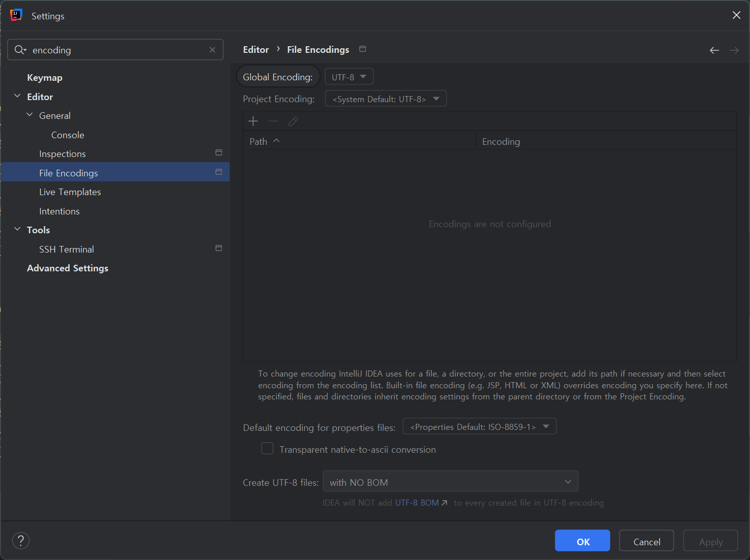The image size is (750, 560).
Task: Select Console under General
Action: (68, 135)
